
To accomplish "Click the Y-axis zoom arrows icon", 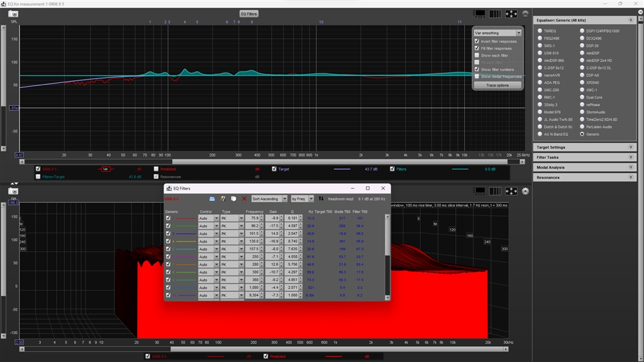I will [14, 183].
